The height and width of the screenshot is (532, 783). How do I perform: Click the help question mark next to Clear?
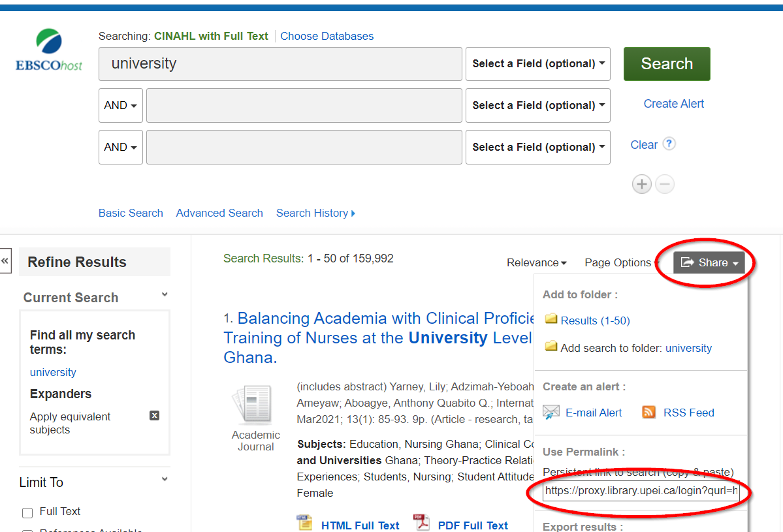[x=669, y=144]
